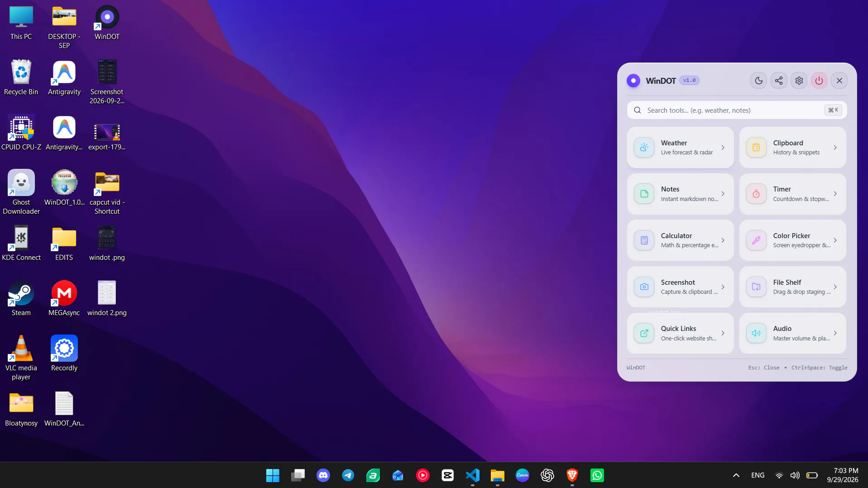Image resolution: width=868 pixels, height=488 pixels.
Task: Expand the Timer card chevron
Action: pos(835,194)
